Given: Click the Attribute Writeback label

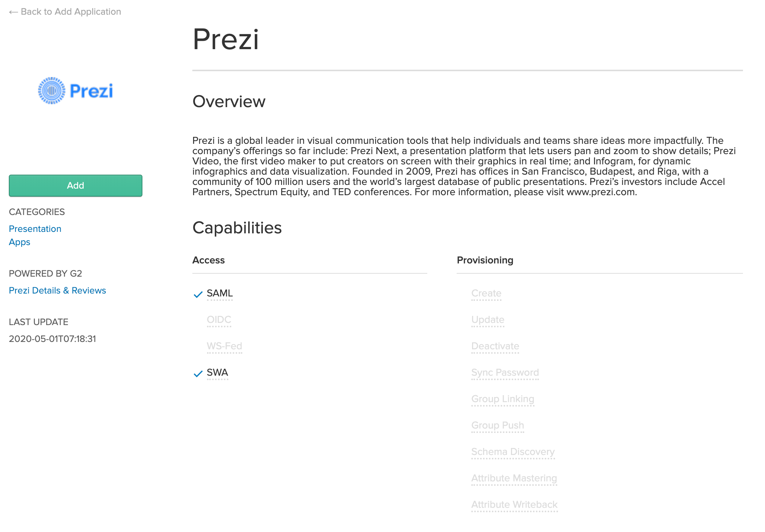Looking at the screenshot, I should (514, 504).
